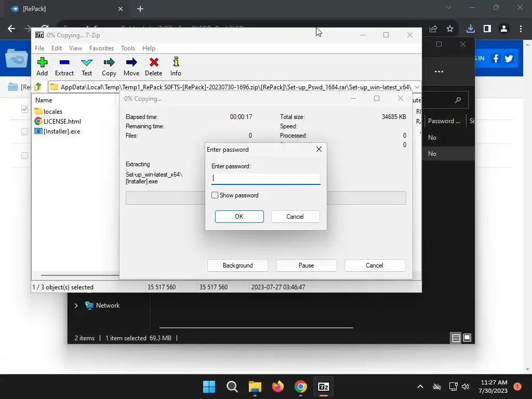Click the 7-Zip taskbar icon
This screenshot has width=532, height=399.
click(324, 387)
